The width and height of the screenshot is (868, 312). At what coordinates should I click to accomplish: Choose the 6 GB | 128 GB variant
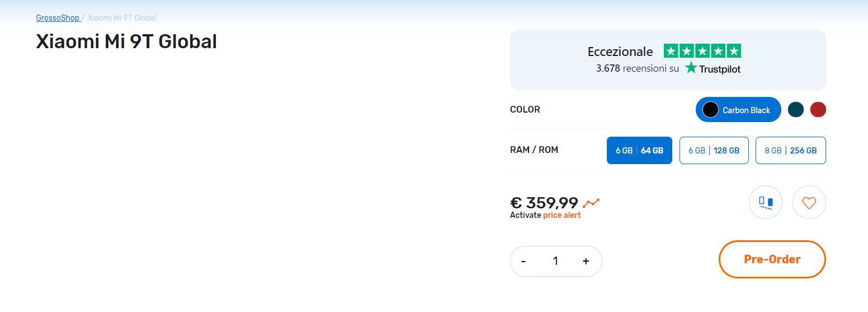click(714, 151)
